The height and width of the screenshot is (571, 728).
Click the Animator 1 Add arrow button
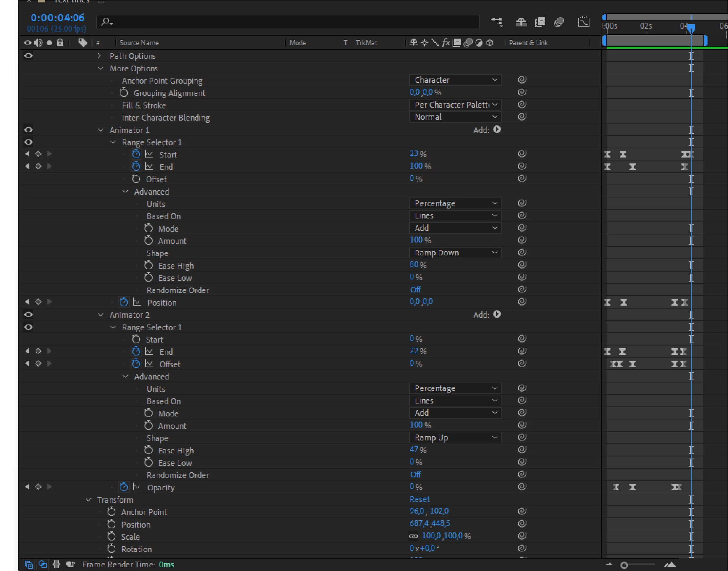(x=497, y=129)
